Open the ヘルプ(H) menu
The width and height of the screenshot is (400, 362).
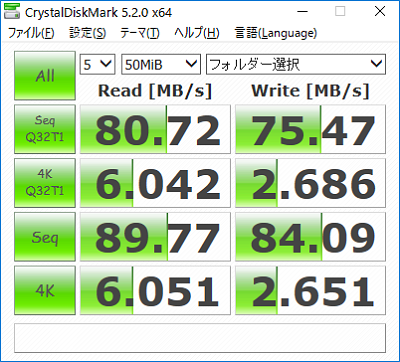click(197, 33)
